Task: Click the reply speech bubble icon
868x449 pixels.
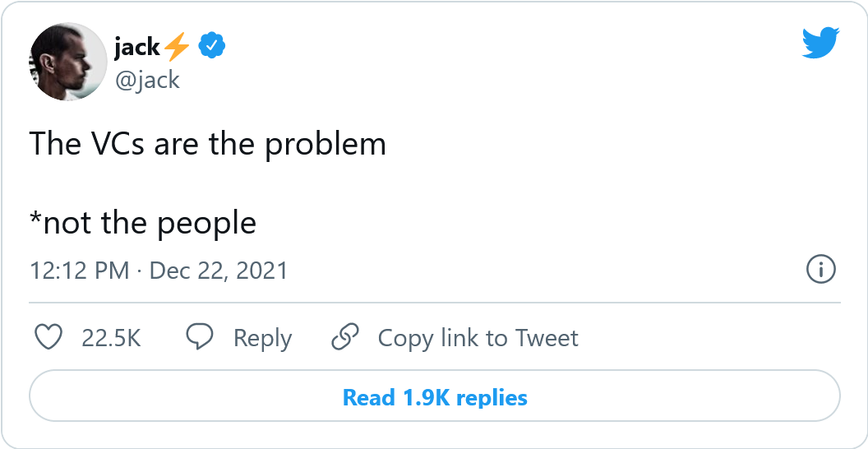Action: (200, 337)
